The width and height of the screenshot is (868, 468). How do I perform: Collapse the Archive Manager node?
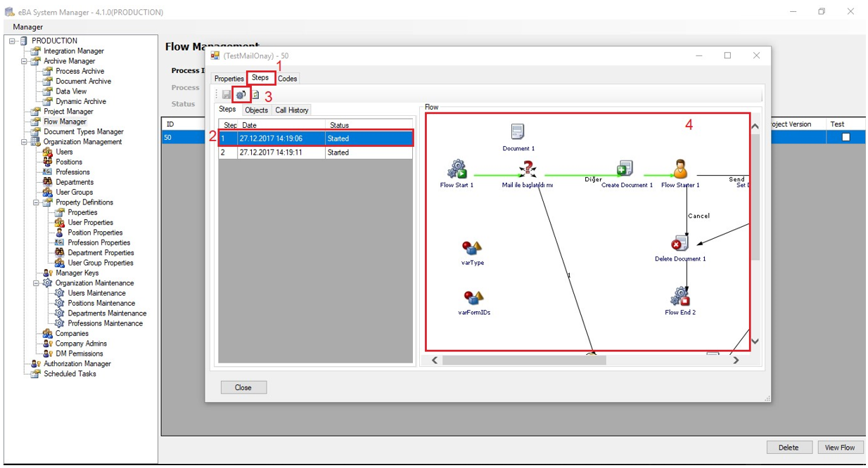pyautogui.click(x=25, y=61)
